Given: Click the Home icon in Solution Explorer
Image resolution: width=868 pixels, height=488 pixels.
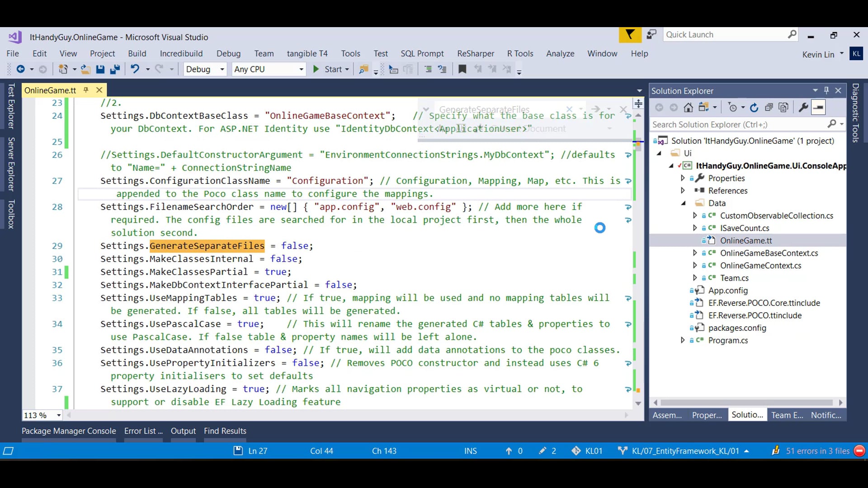Looking at the screenshot, I should tap(688, 108).
